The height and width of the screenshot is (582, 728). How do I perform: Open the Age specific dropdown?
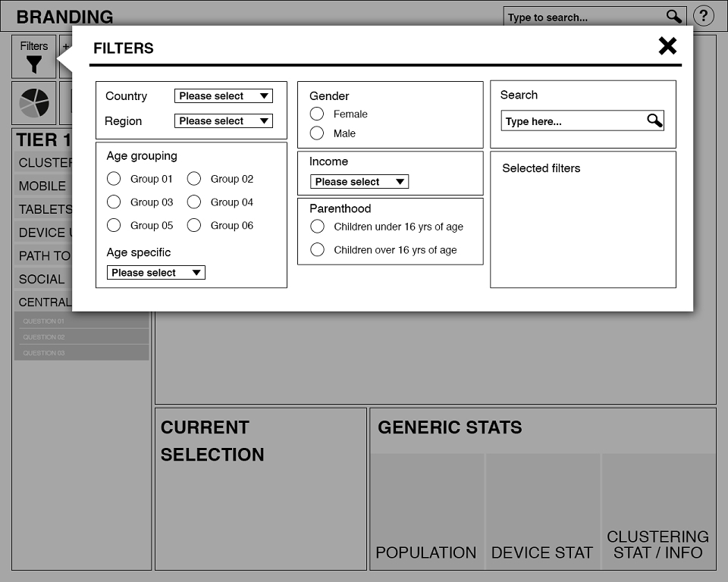pyautogui.click(x=156, y=273)
